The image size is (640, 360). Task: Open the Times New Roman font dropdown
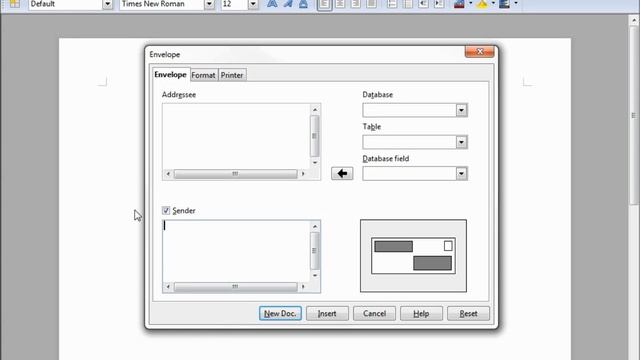tap(209, 4)
